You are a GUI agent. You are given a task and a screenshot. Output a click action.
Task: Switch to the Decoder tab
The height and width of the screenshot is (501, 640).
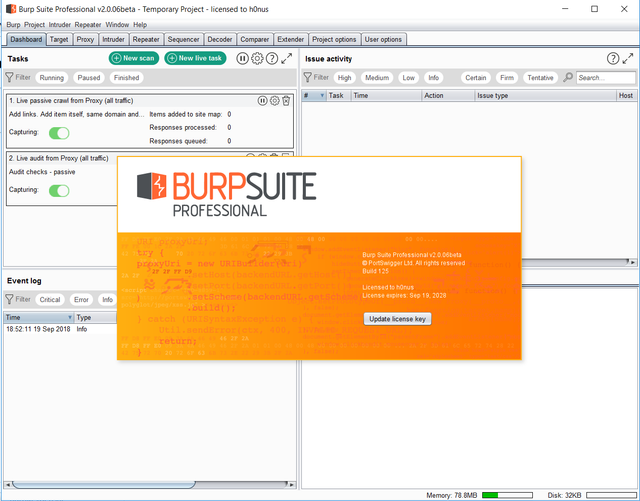220,39
